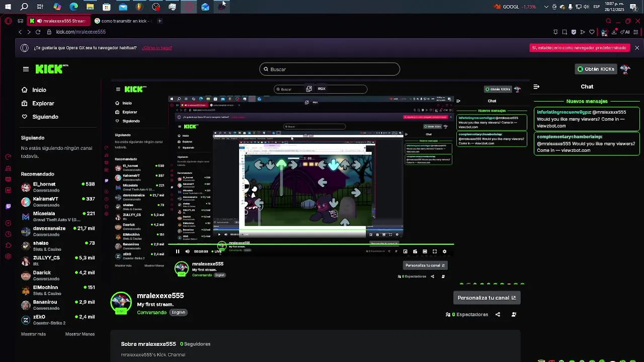Image resolution: width=644 pixels, height=362 pixels.
Task: Open ZULLYY_CS recommended channel
Action: (x=57, y=260)
